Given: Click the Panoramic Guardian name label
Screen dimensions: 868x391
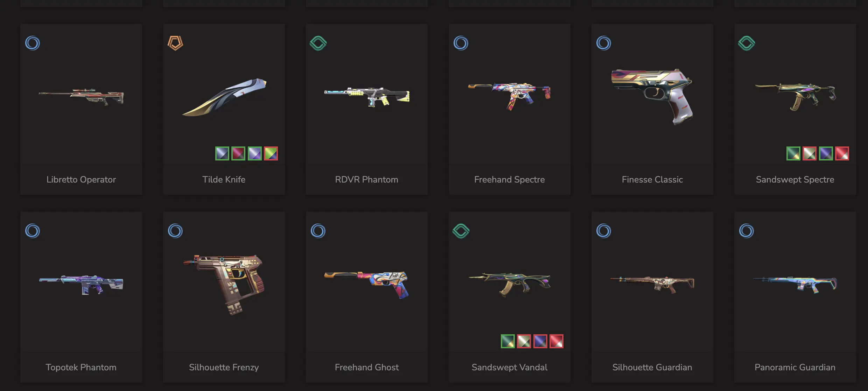Looking at the screenshot, I should [795, 367].
